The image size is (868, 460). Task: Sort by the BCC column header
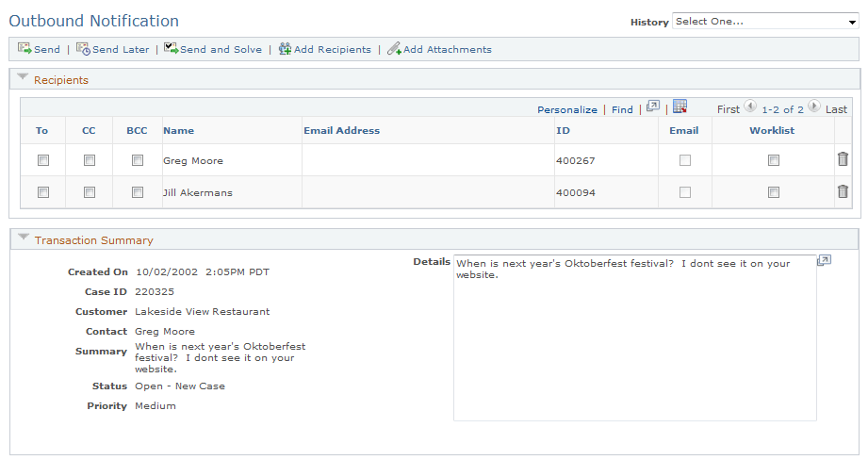pyautogui.click(x=137, y=131)
